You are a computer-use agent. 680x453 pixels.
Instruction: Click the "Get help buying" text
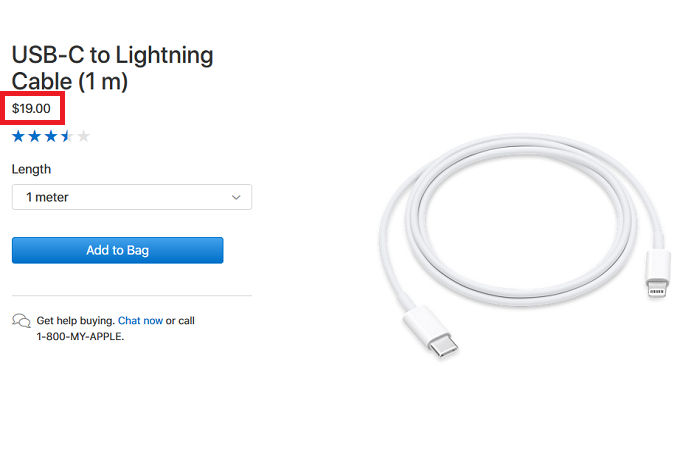(x=75, y=321)
